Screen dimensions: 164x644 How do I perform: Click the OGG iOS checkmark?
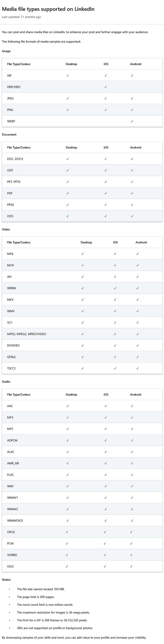105,566
